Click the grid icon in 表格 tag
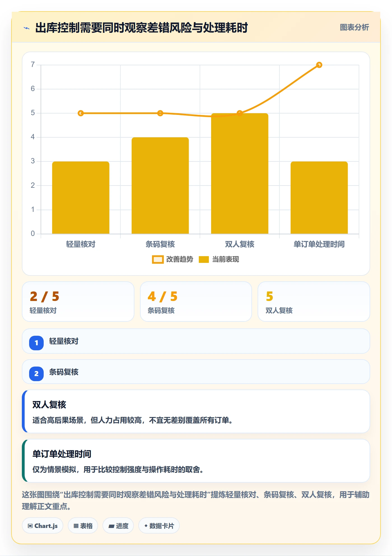Screen dimensions: 392x556 76,526
